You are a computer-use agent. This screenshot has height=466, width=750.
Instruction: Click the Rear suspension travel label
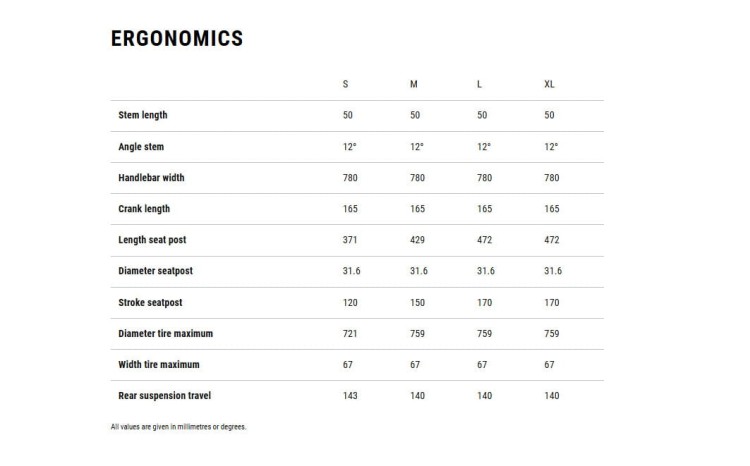pyautogui.click(x=165, y=396)
